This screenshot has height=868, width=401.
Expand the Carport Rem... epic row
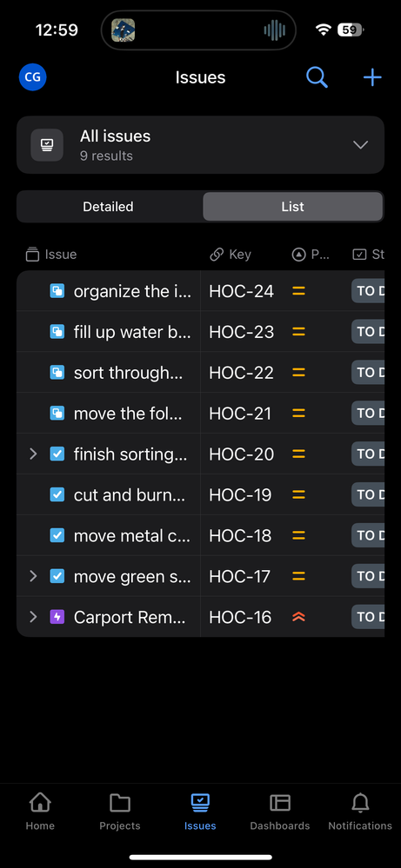[x=33, y=617]
